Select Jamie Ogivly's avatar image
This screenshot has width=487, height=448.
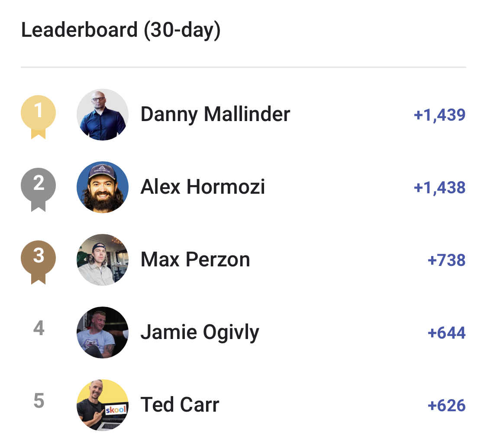pyautogui.click(x=103, y=332)
